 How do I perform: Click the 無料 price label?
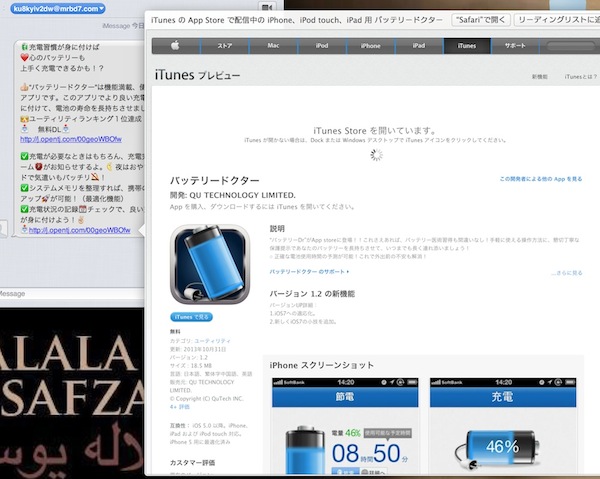click(175, 331)
